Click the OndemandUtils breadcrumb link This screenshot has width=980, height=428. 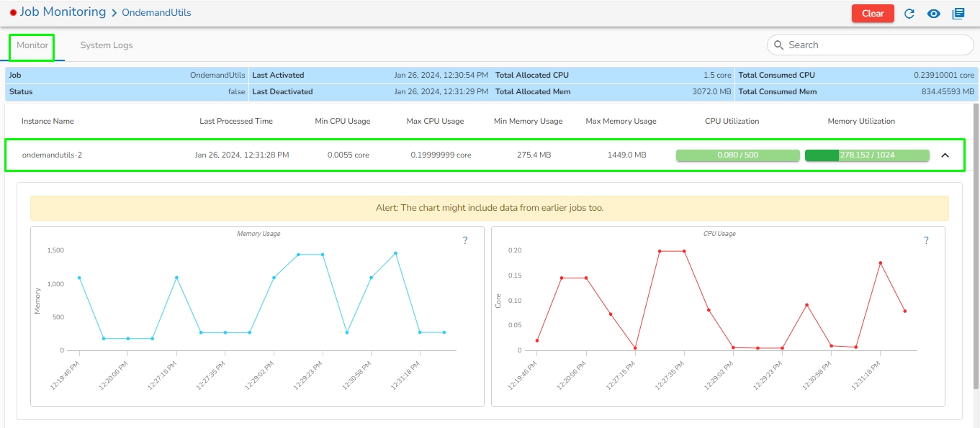pyautogui.click(x=156, y=13)
